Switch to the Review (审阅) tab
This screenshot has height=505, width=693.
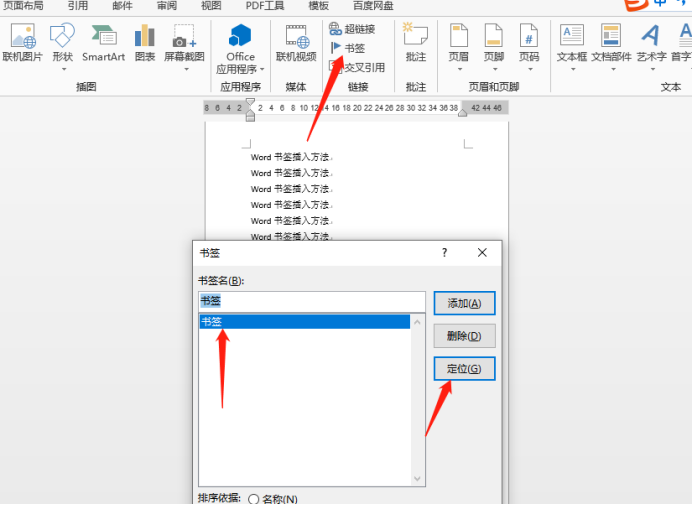[167, 6]
